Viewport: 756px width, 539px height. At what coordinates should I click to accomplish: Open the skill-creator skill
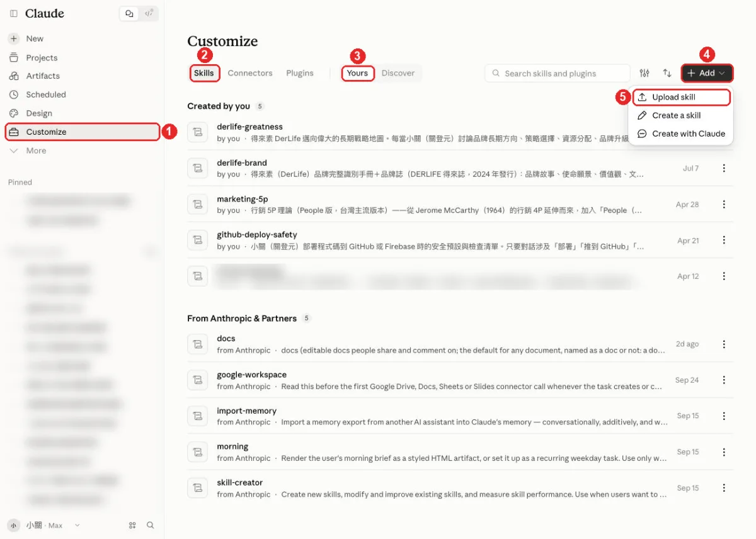pyautogui.click(x=460, y=487)
